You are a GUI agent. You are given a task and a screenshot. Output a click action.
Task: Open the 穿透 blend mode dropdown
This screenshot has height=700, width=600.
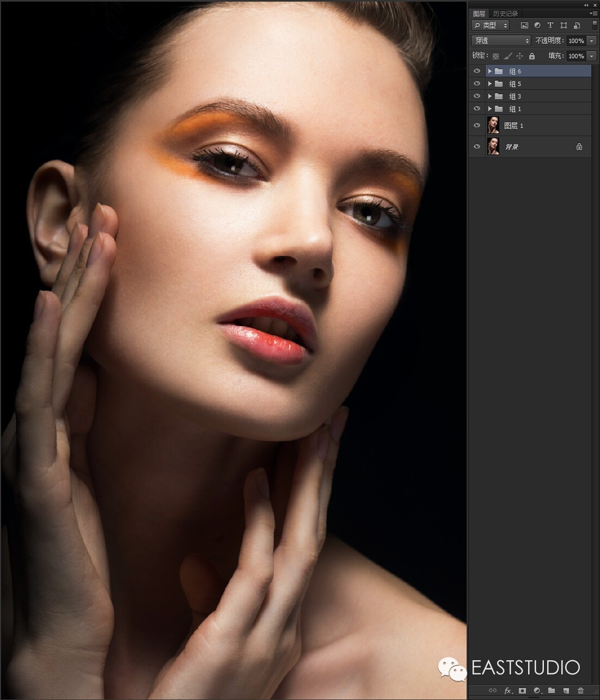[501, 41]
